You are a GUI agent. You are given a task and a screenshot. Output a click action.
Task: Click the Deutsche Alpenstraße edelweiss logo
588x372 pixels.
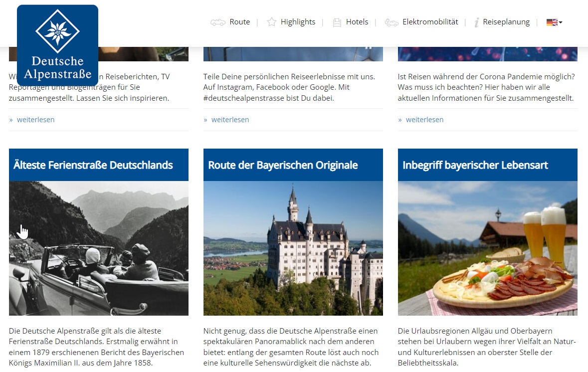point(57,45)
